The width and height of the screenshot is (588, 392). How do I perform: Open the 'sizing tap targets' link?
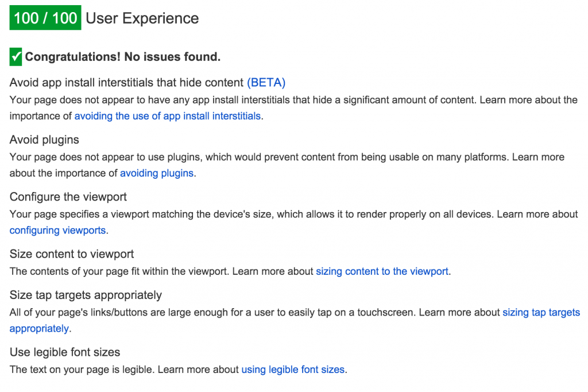[x=541, y=313]
